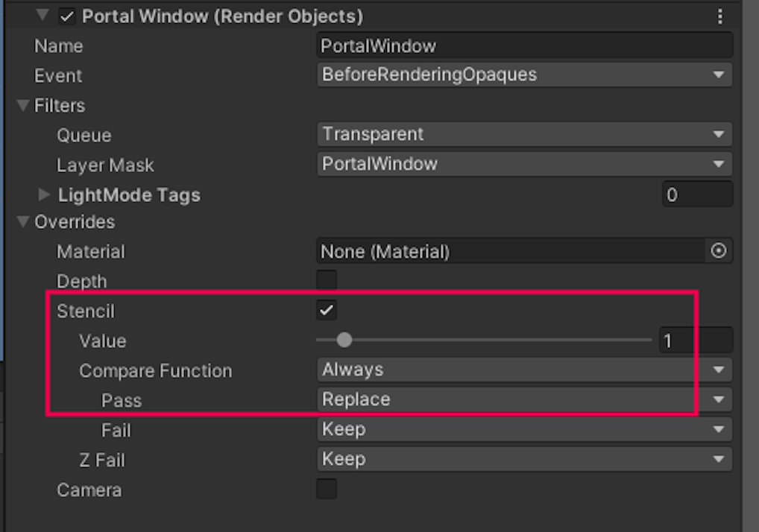The image size is (759, 532).
Task: Click the Stencil Value slider handle
Action: coord(344,341)
